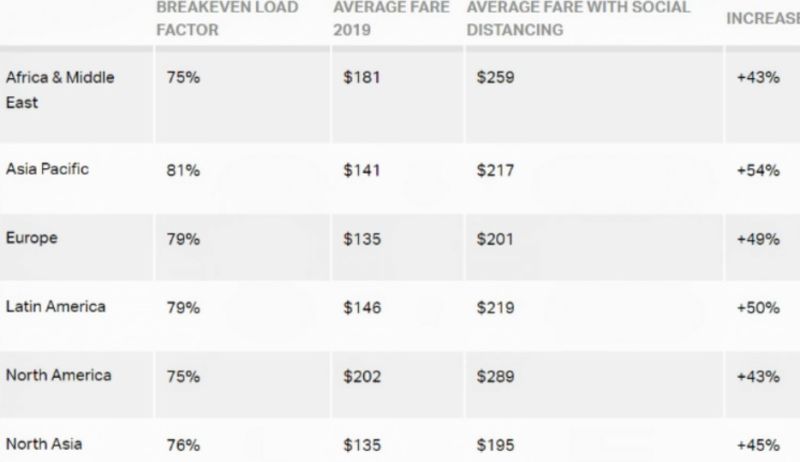Select the Average Fare With Social Distancing header
Viewport: 800px width, 462px height.
coord(578,18)
